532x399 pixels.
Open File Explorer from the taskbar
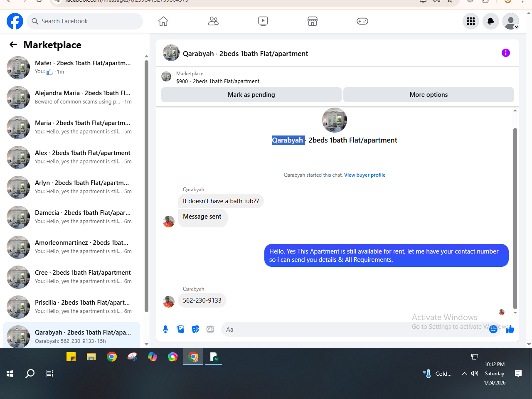click(91, 357)
